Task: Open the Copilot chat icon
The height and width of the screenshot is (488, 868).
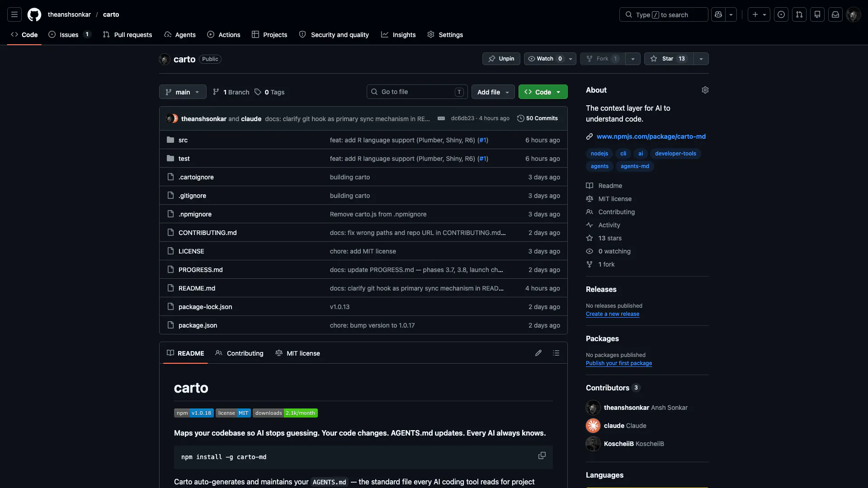Action: click(x=718, y=14)
